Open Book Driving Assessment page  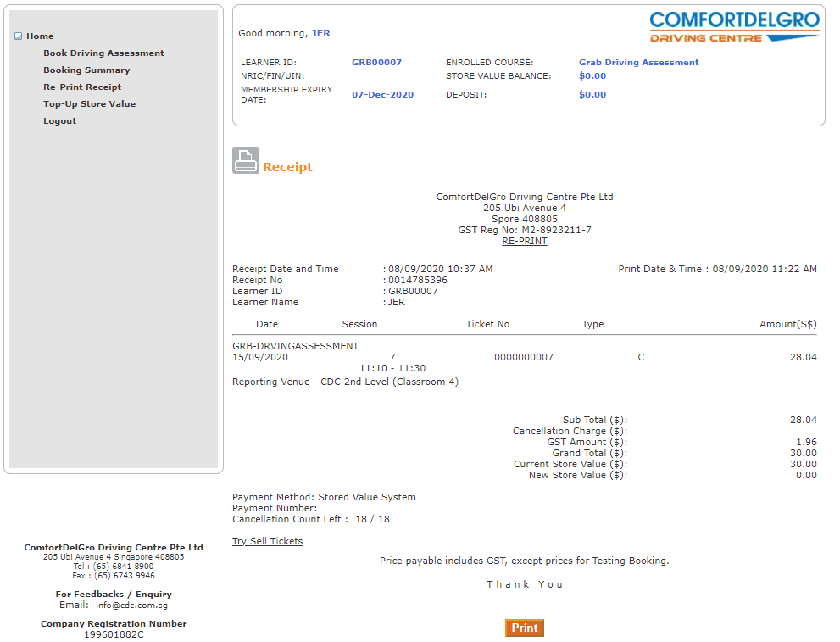tap(103, 53)
